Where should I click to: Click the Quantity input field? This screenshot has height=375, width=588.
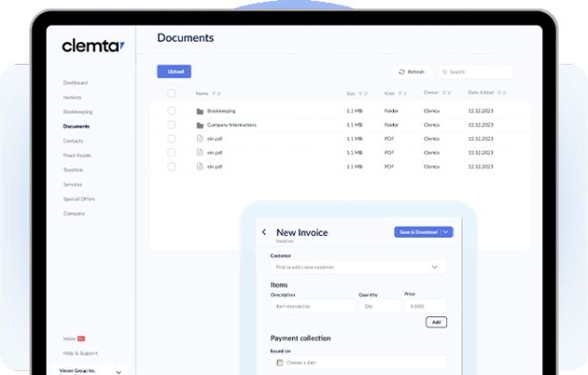pyautogui.click(x=380, y=306)
